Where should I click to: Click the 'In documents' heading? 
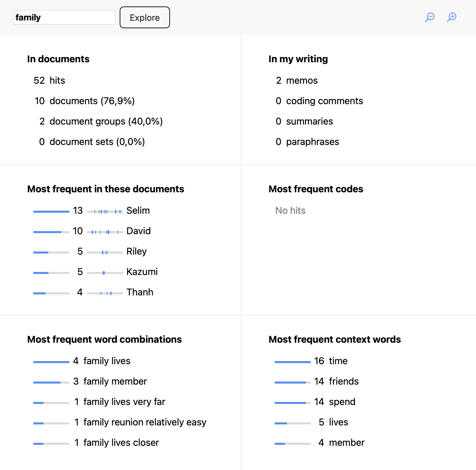click(x=58, y=59)
